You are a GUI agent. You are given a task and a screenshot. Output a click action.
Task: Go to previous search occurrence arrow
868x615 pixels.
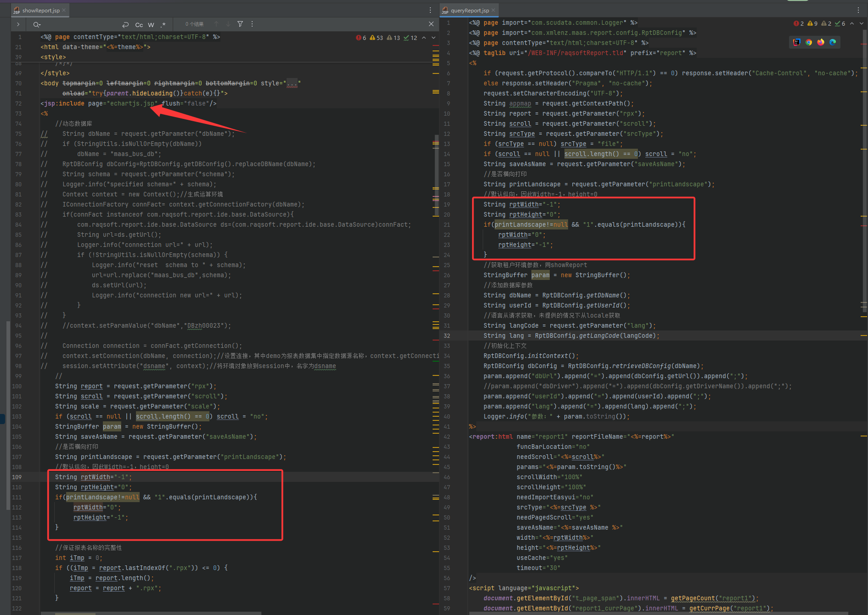(216, 24)
